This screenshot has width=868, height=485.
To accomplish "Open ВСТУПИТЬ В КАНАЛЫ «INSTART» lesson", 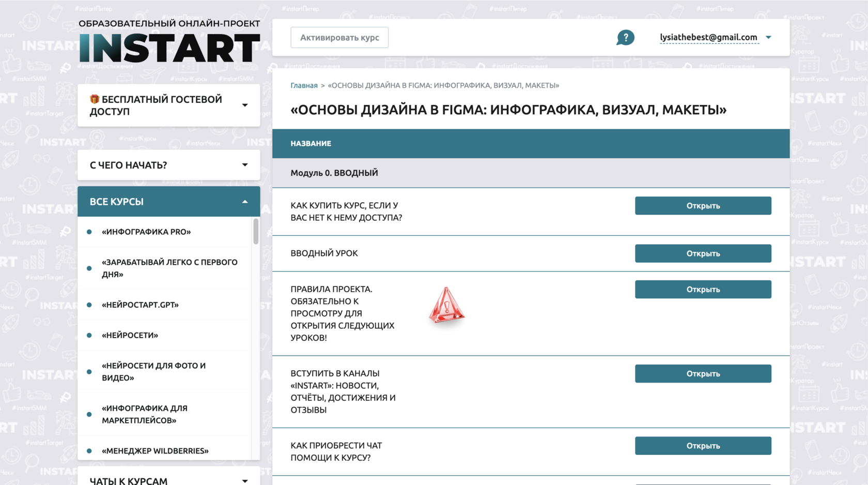I will coord(703,374).
